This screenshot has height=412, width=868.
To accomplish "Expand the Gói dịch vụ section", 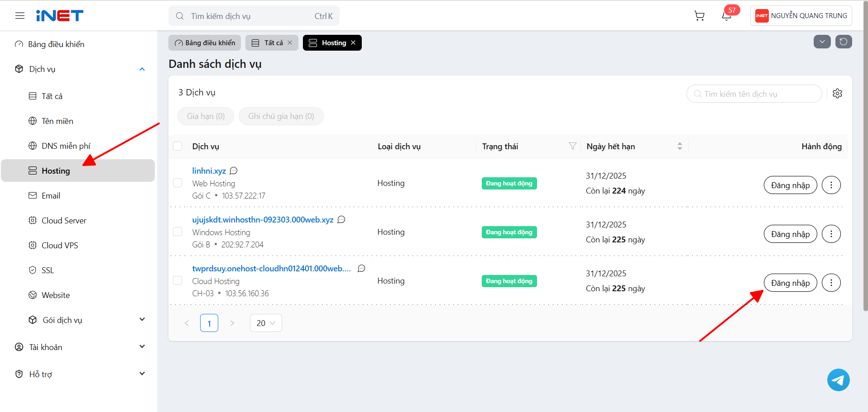I will (142, 319).
